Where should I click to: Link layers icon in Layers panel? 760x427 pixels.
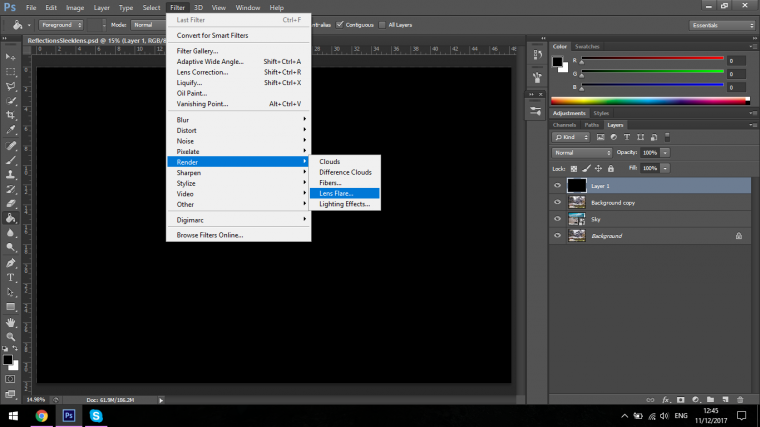pos(650,400)
